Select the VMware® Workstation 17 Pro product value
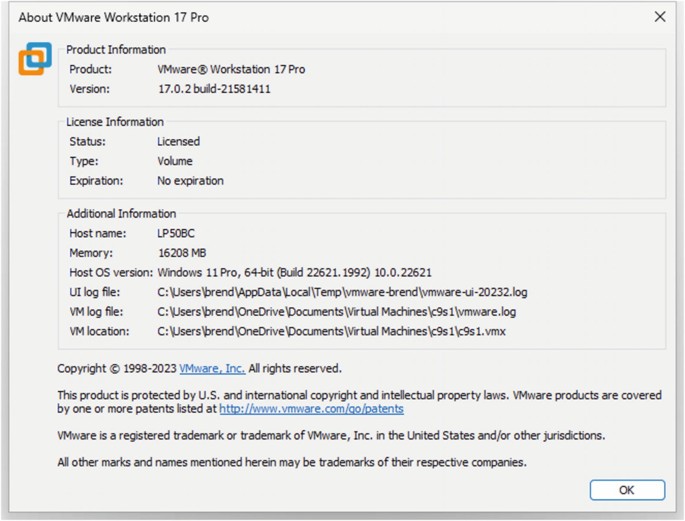Image resolution: width=685 pixels, height=521 pixels. 231,69
